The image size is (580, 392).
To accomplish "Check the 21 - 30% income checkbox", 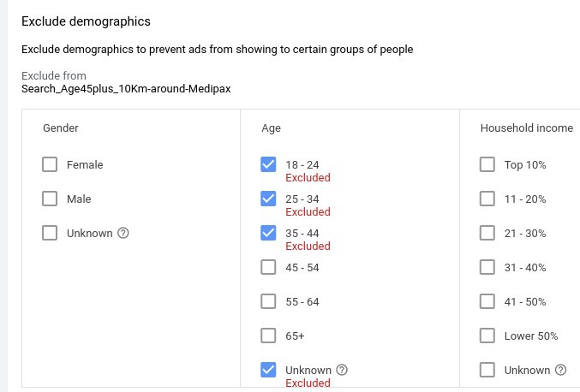I will click(x=487, y=233).
